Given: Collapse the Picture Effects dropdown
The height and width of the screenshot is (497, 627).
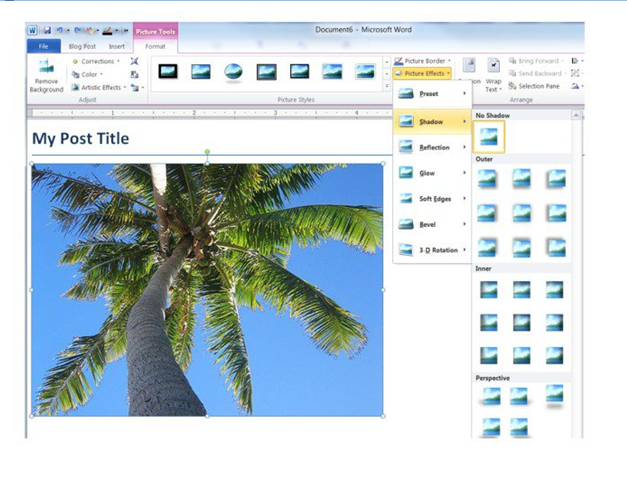Looking at the screenshot, I should [x=423, y=74].
